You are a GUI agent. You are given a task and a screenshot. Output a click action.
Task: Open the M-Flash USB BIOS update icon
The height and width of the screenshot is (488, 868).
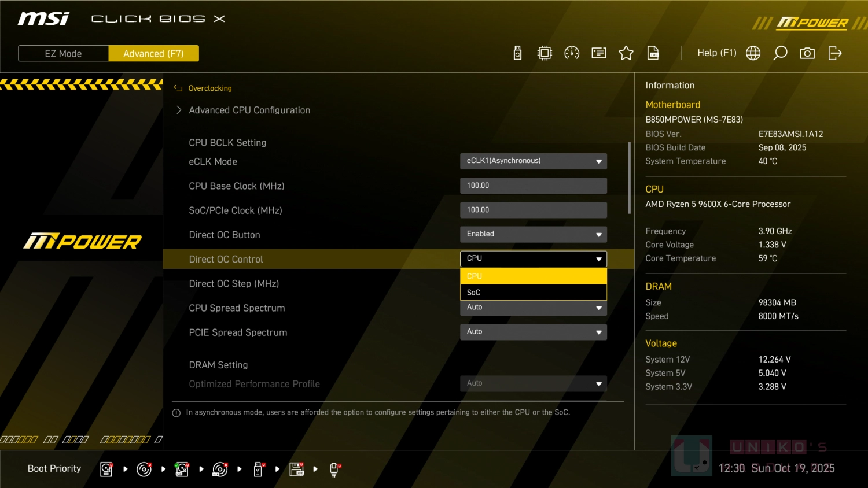point(517,53)
